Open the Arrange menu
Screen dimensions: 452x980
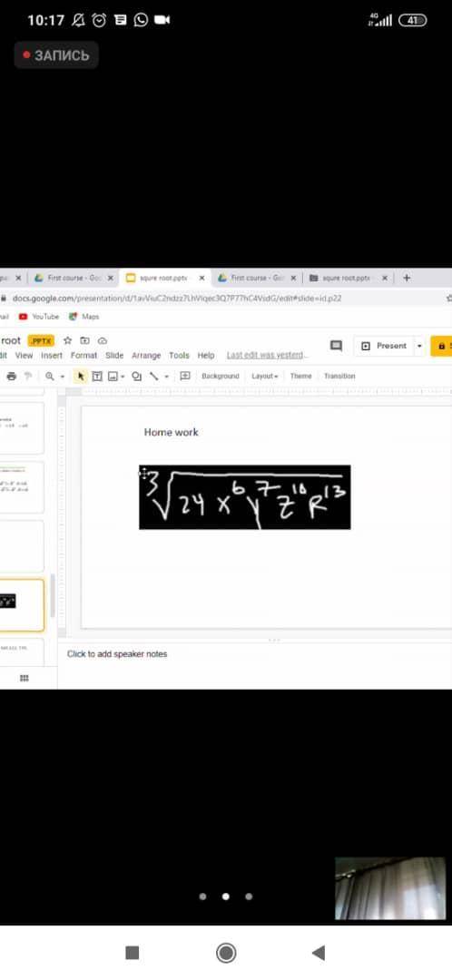(146, 355)
